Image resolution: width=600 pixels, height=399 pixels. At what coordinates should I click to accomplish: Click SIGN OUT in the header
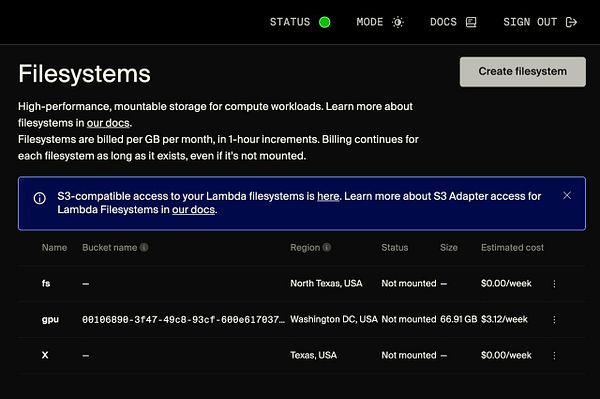[x=530, y=22]
